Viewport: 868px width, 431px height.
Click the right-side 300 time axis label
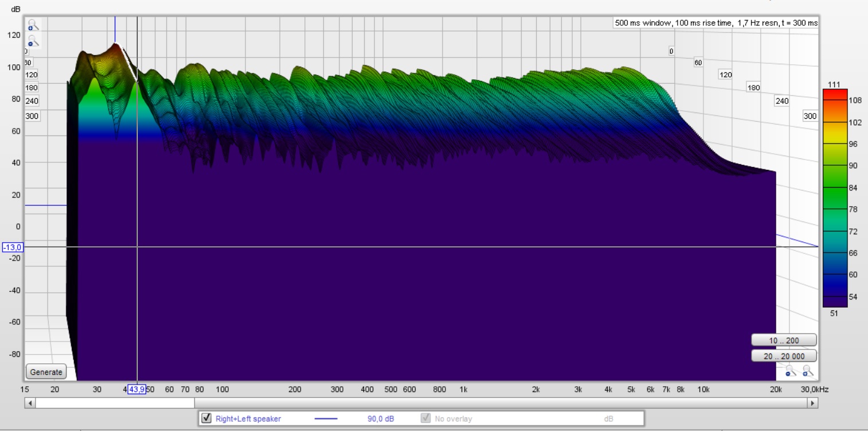[810, 116]
